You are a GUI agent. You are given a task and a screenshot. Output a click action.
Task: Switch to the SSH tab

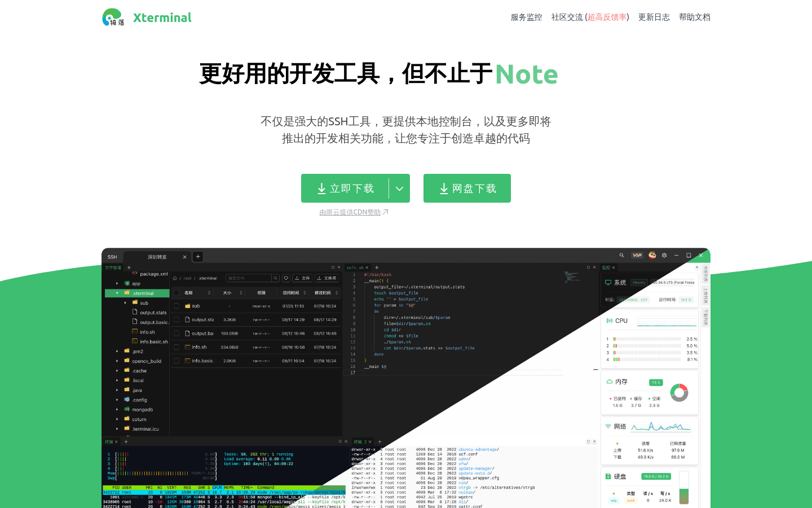pyautogui.click(x=112, y=257)
